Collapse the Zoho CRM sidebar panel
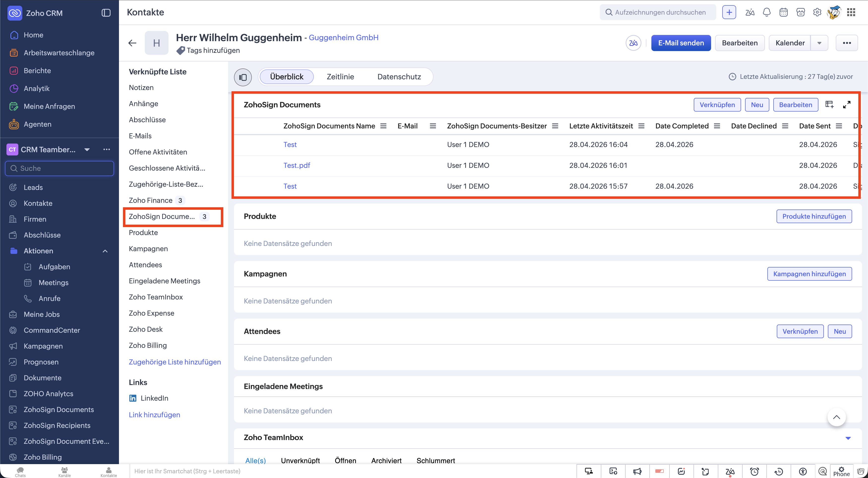Screen dimensions: 868x478 point(106,13)
